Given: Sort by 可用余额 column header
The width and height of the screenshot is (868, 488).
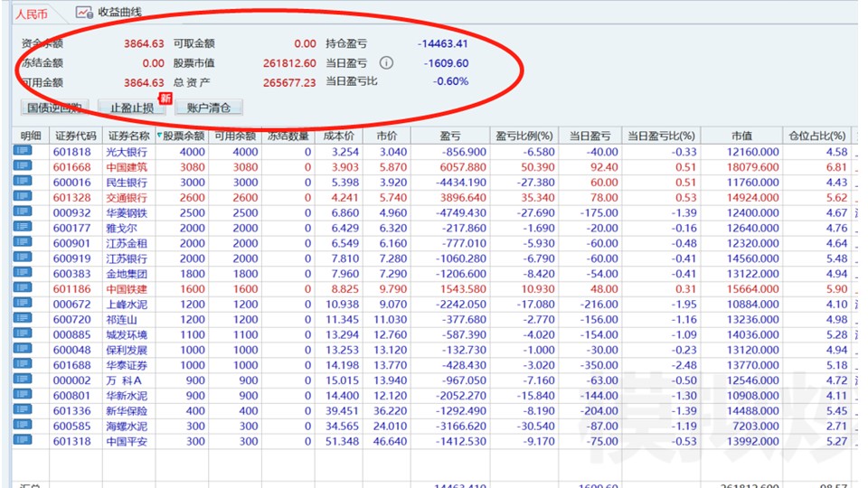Looking at the screenshot, I should [x=235, y=136].
